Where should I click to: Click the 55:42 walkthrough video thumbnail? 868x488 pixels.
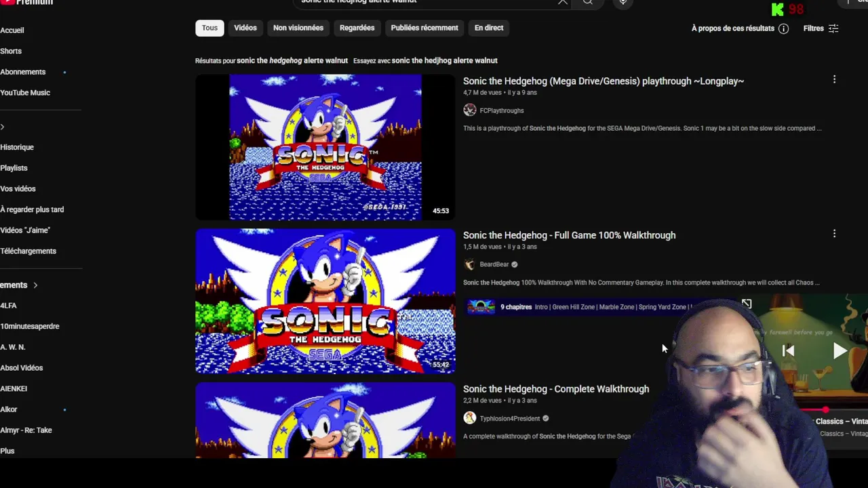[325, 301]
